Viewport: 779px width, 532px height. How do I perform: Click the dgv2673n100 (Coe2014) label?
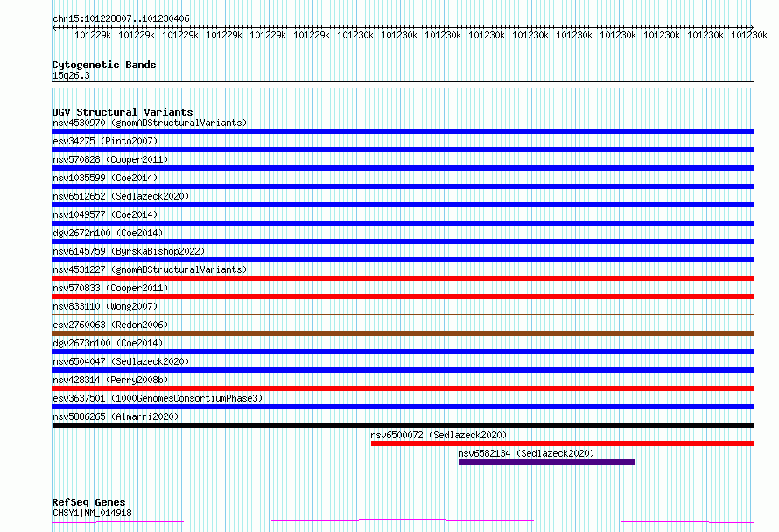(x=108, y=343)
